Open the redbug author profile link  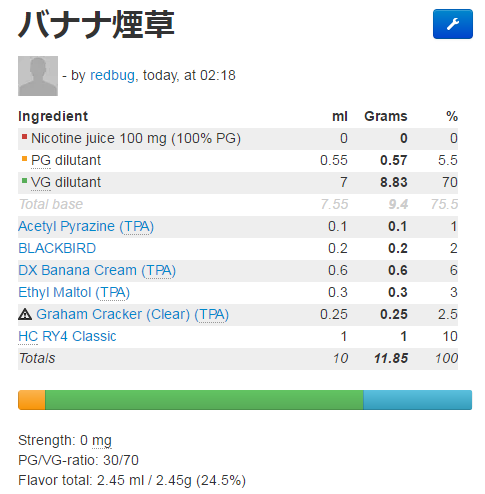coord(112,75)
